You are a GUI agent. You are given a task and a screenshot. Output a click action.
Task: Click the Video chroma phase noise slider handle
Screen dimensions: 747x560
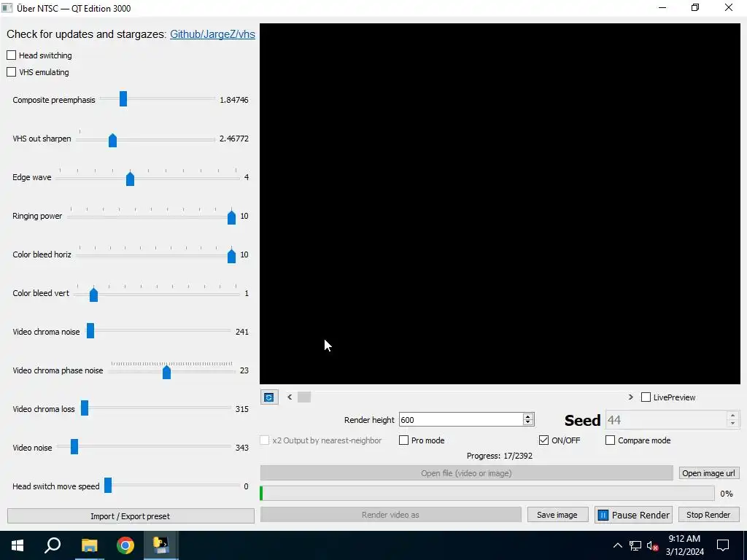coord(167,372)
